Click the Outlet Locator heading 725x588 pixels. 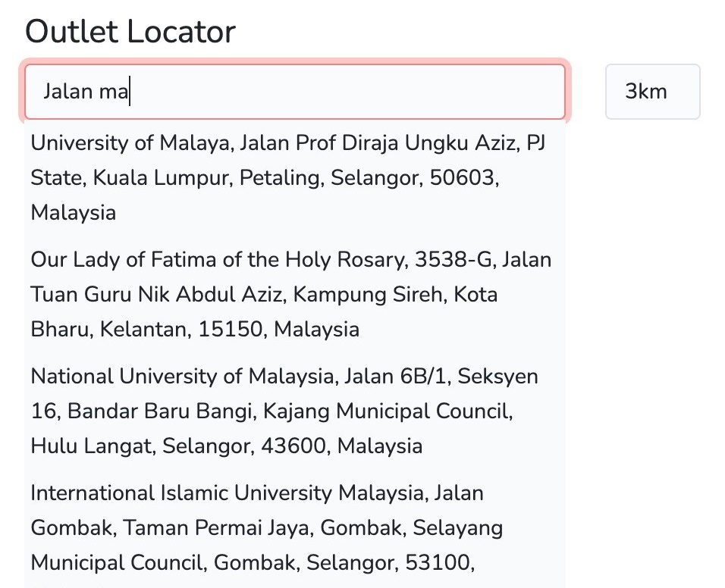click(x=130, y=31)
